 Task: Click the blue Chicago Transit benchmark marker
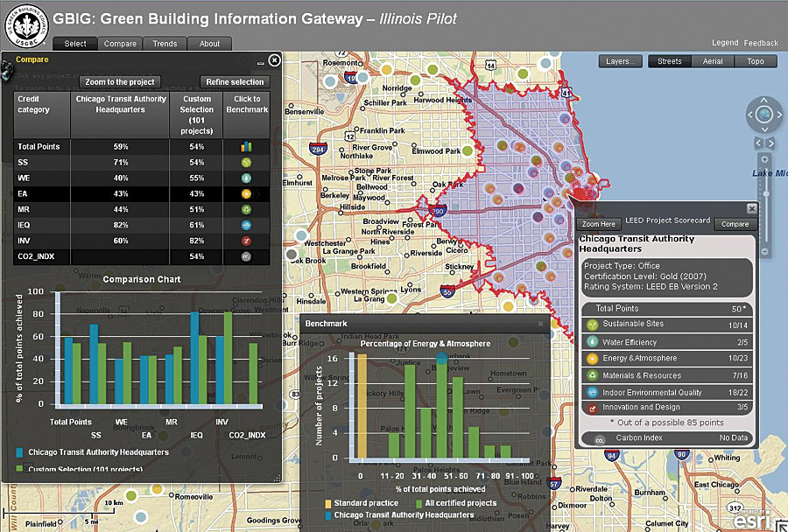441,358
